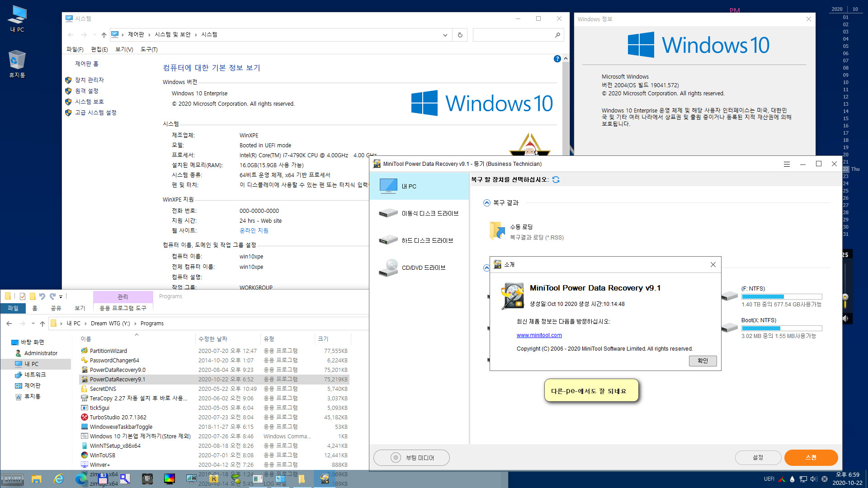Open 파일(F) menu in System window
Screen dimensions: 868x488
75,49
